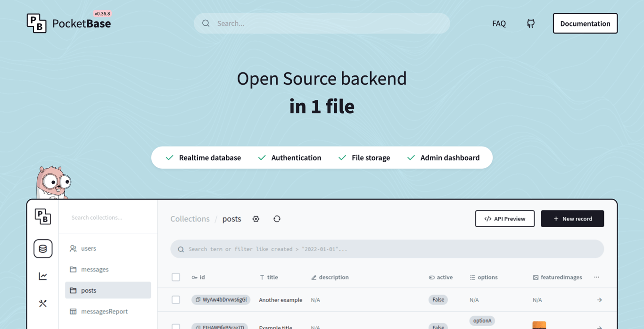Open the Settings tools icon in sidebar
644x329 pixels.
point(43,304)
